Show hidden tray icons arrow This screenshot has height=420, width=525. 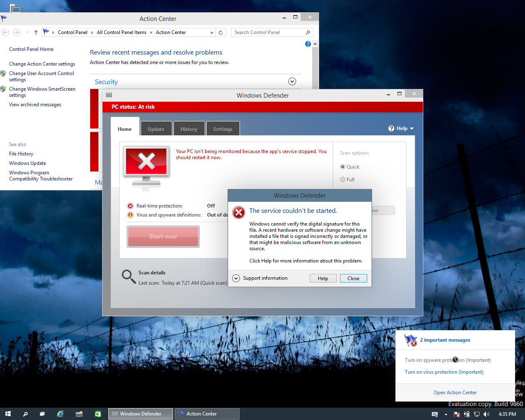tap(446, 414)
